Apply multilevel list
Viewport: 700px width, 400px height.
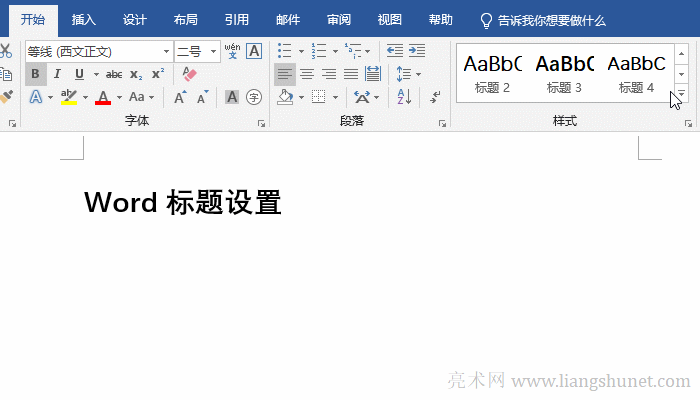coord(353,51)
